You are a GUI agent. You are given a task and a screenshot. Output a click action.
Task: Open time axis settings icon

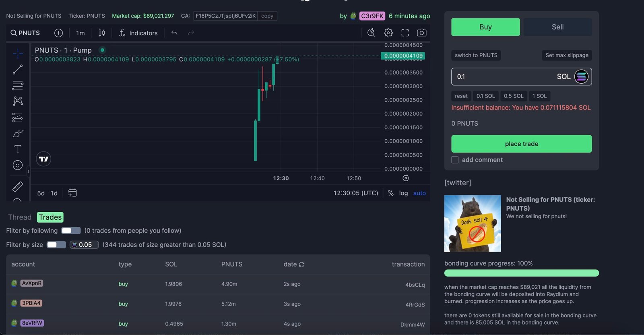coord(406,178)
